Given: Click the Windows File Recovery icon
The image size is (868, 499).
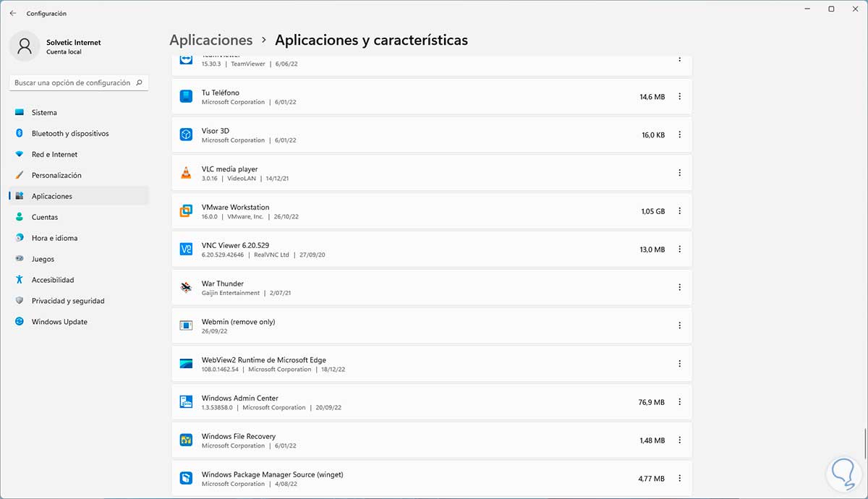Looking at the screenshot, I should point(186,440).
